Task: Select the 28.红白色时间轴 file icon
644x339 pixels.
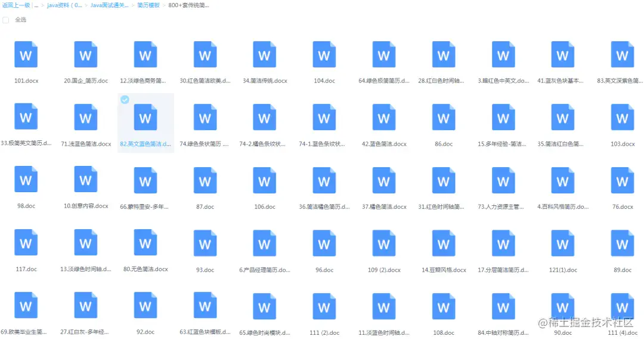Action: (444, 54)
